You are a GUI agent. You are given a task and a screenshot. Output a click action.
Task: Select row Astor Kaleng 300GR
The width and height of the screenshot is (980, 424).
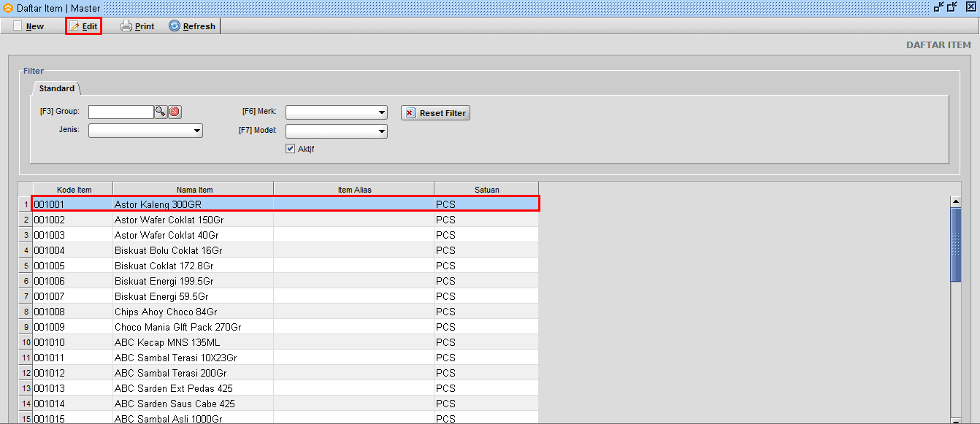click(x=286, y=204)
